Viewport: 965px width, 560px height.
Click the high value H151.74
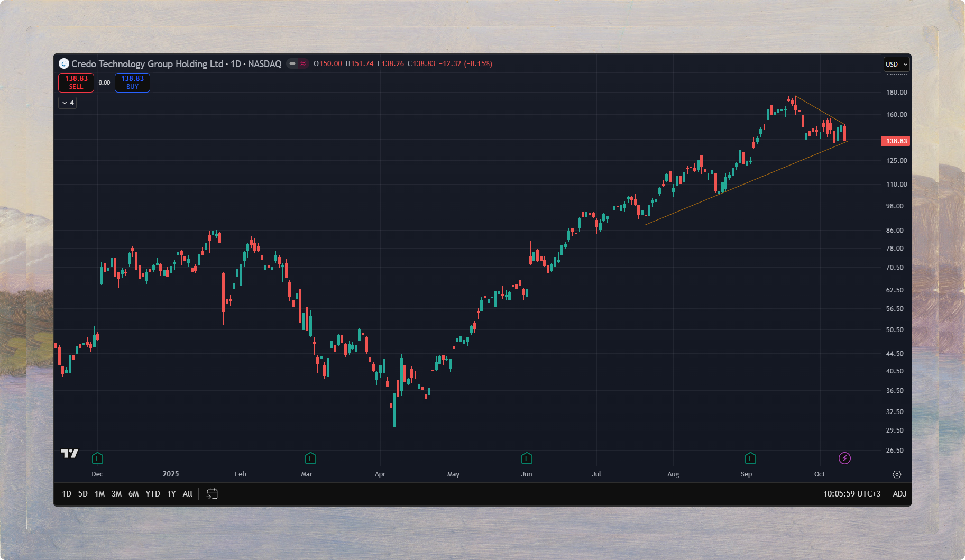tap(360, 63)
